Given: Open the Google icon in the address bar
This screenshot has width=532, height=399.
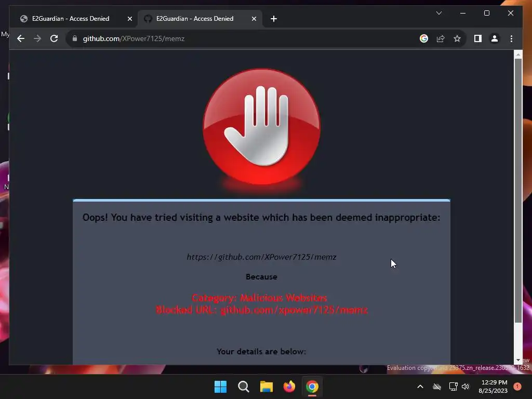Looking at the screenshot, I should [x=424, y=38].
